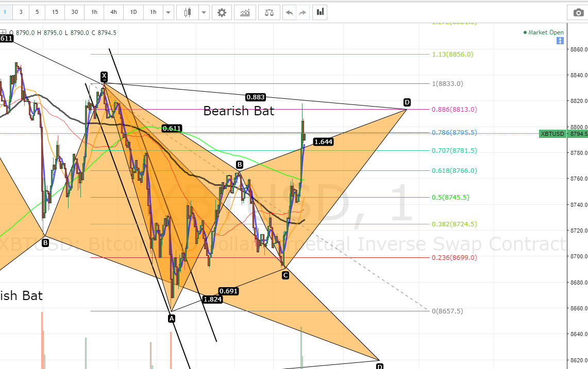Select the 1(8833.0) Fibonacci label
Screen dimensions: 588x369
[x=447, y=83]
